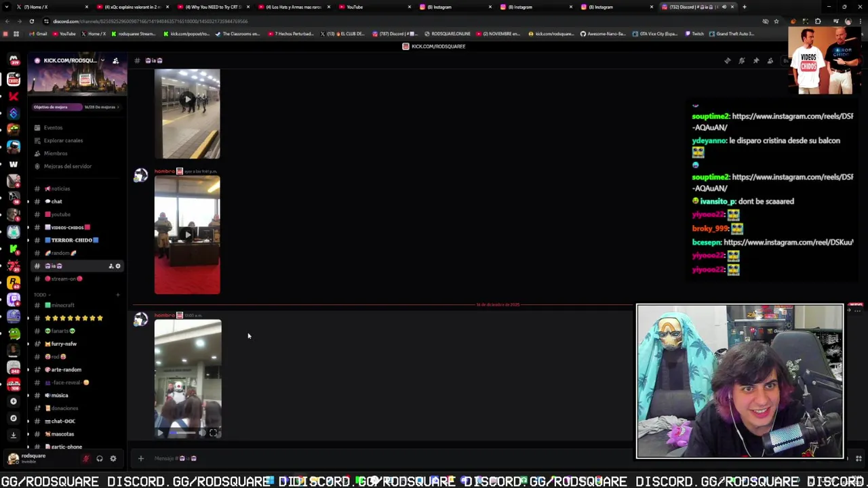868x488 pixels.
Task: Open the Rockstar R server icon
Action: pos(14,282)
